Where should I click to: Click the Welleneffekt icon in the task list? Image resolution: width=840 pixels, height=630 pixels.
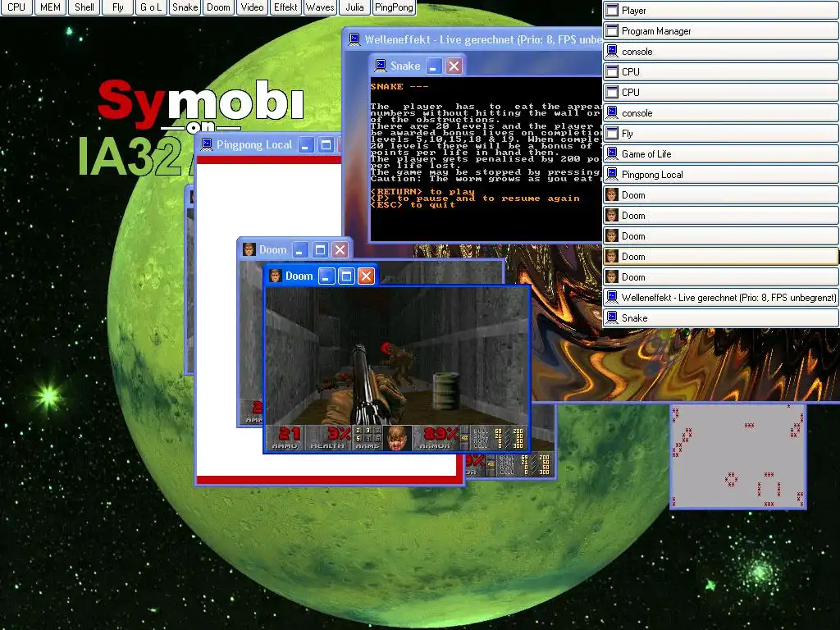(611, 297)
